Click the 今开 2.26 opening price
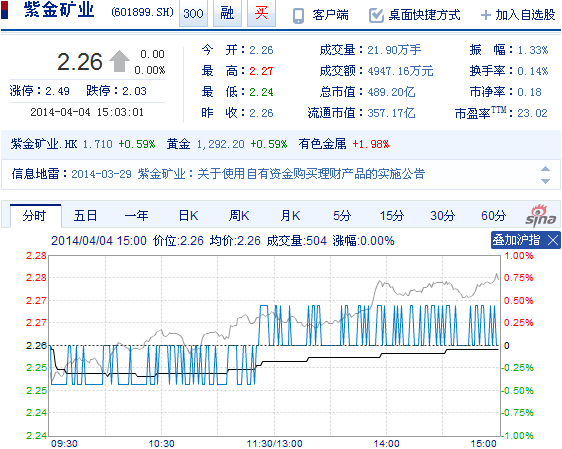The width and height of the screenshot is (562, 449). 261,50
